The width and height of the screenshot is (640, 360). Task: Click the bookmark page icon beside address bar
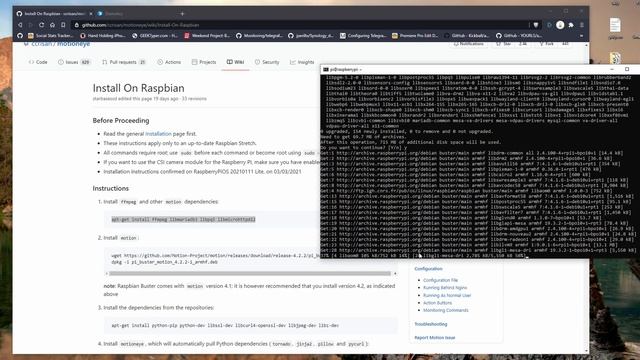[63, 25]
